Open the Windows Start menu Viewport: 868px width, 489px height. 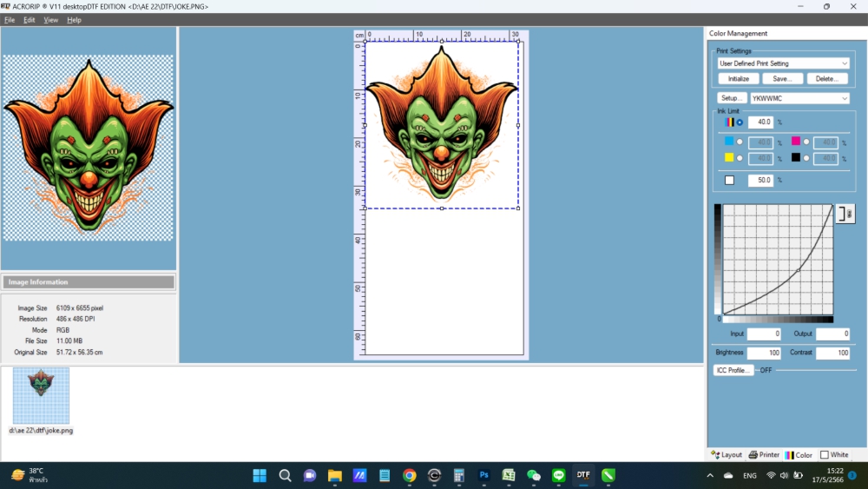(x=260, y=475)
